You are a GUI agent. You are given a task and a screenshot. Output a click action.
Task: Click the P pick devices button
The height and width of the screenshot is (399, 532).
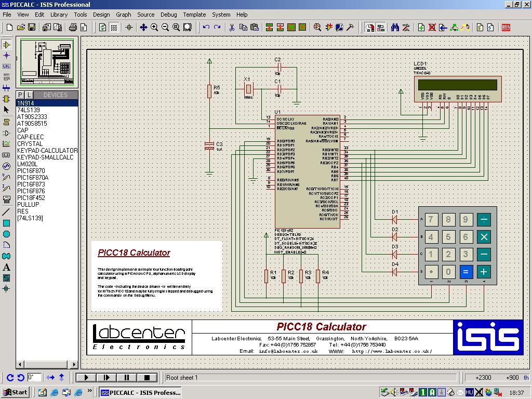pos(20,95)
